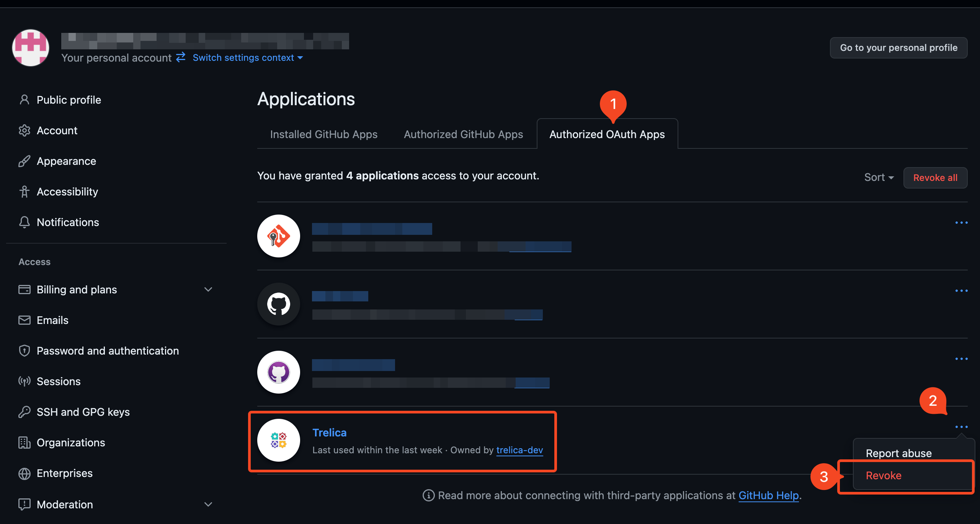Click Revoke all button

click(x=935, y=178)
